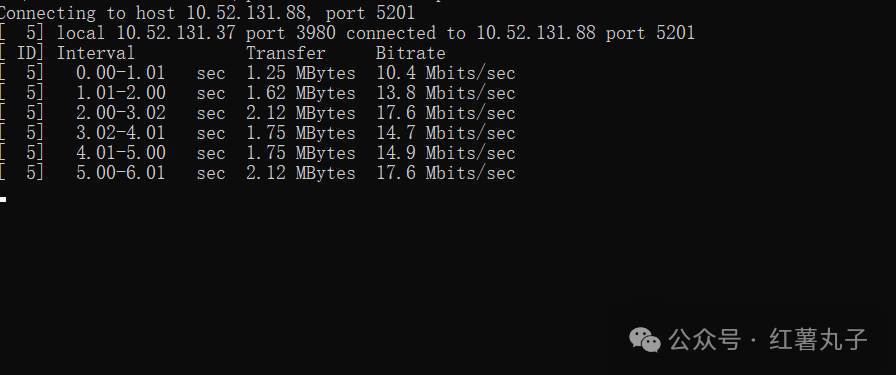This screenshot has height=375, width=896.
Task: Select the Bitrate column header
Action: [410, 53]
